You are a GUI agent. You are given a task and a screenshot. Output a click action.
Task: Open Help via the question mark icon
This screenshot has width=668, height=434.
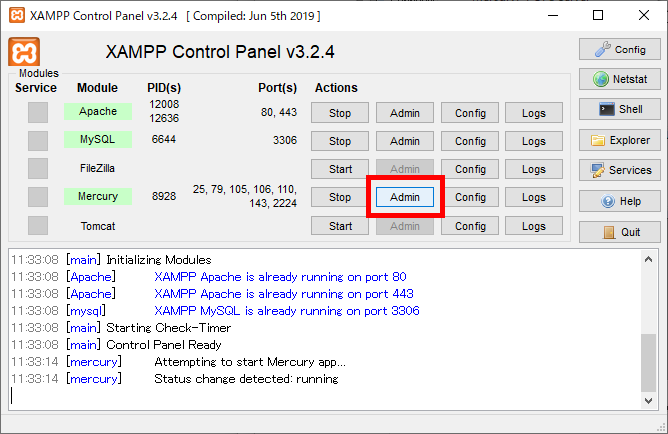click(619, 201)
